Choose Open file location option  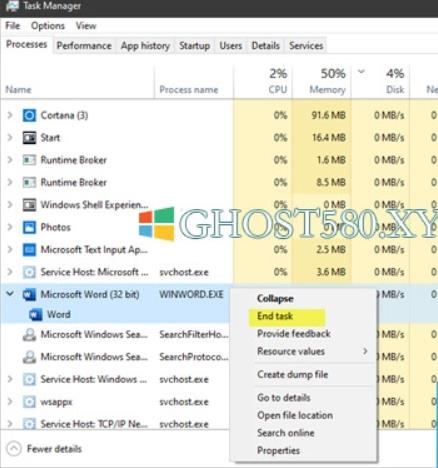(x=295, y=415)
